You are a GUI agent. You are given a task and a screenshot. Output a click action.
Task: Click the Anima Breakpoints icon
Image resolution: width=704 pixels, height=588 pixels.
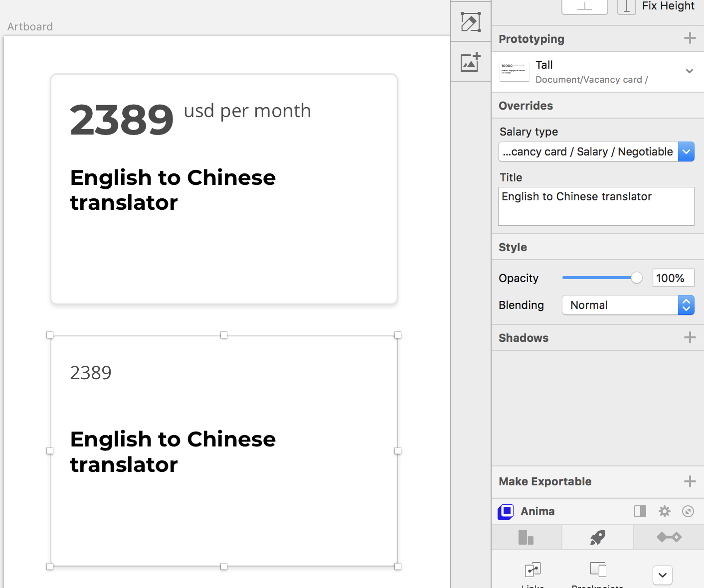click(597, 570)
